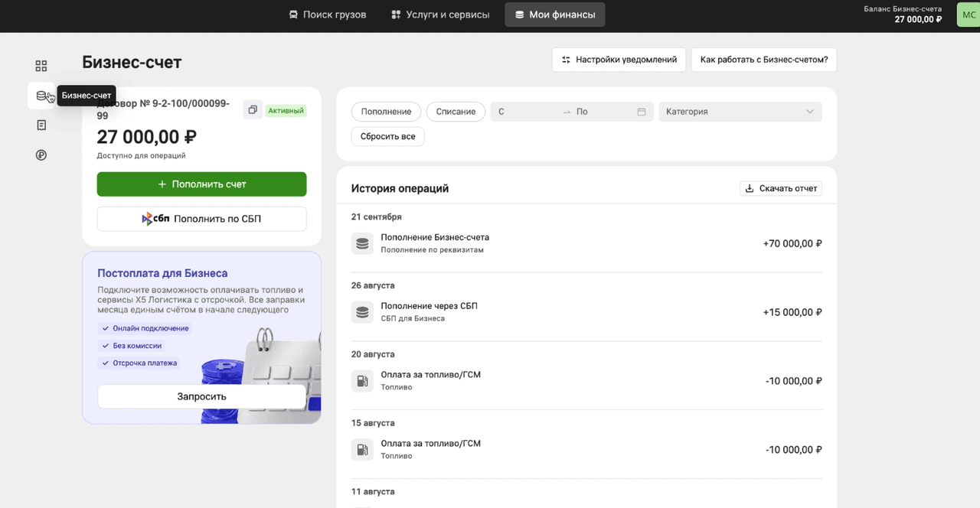Copy the contract number with the copy icon
The image size is (980, 508).
point(252,110)
